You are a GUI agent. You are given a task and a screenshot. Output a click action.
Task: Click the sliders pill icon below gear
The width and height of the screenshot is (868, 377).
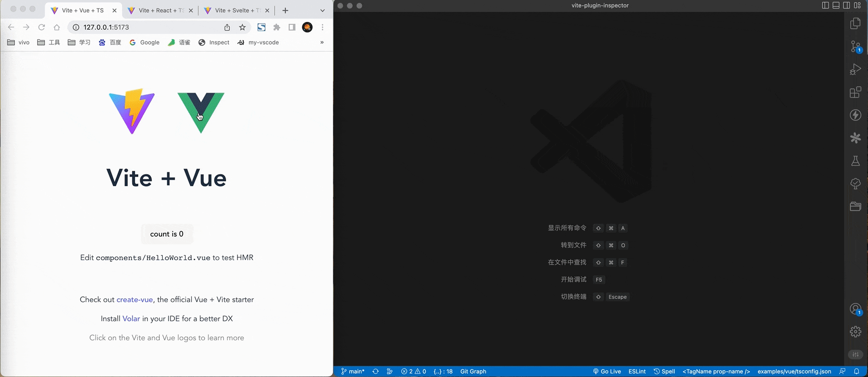(x=856, y=355)
